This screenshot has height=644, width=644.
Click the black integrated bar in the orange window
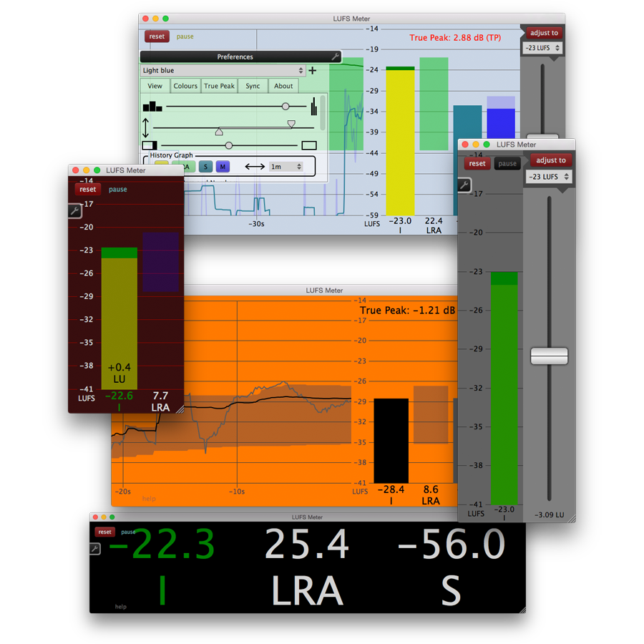pos(391,441)
